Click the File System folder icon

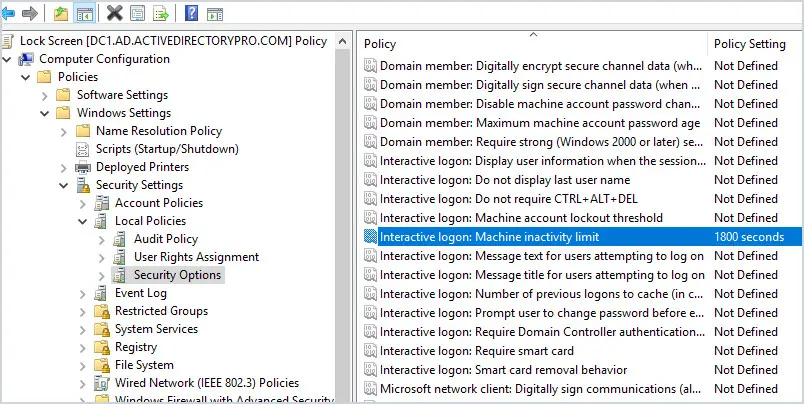pos(102,365)
